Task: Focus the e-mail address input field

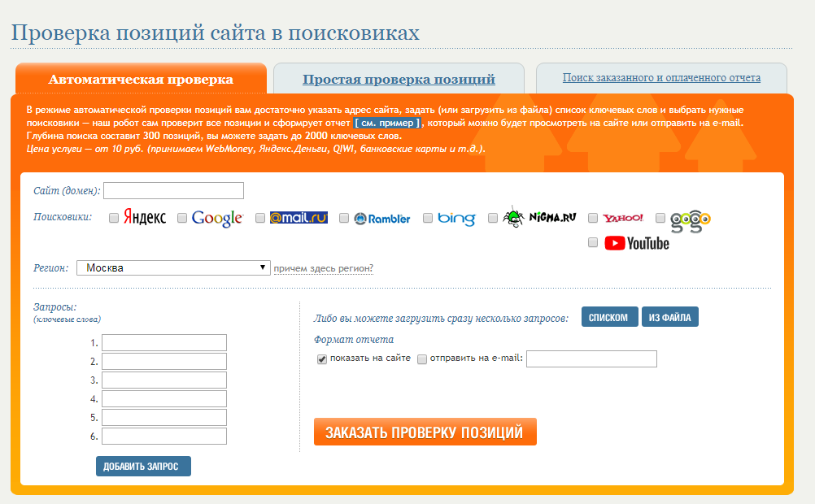Action: tap(591, 359)
